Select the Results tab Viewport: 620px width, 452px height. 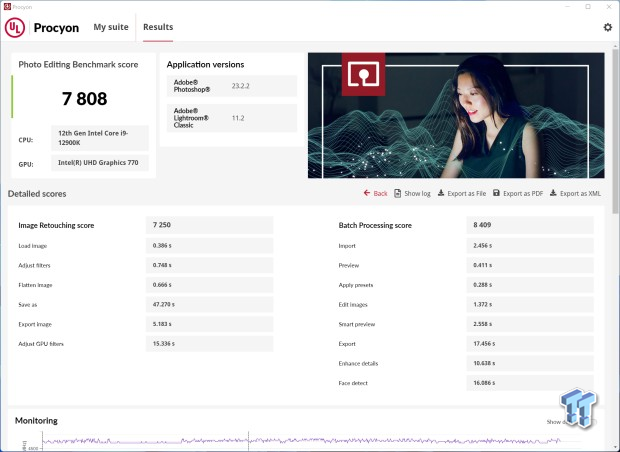tap(158, 28)
